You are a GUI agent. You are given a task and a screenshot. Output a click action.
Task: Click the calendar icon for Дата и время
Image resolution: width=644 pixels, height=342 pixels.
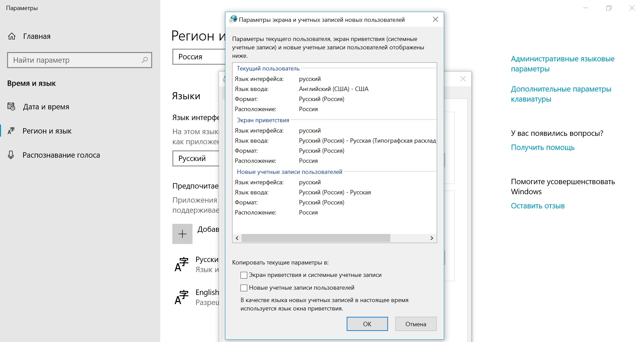pos(11,107)
